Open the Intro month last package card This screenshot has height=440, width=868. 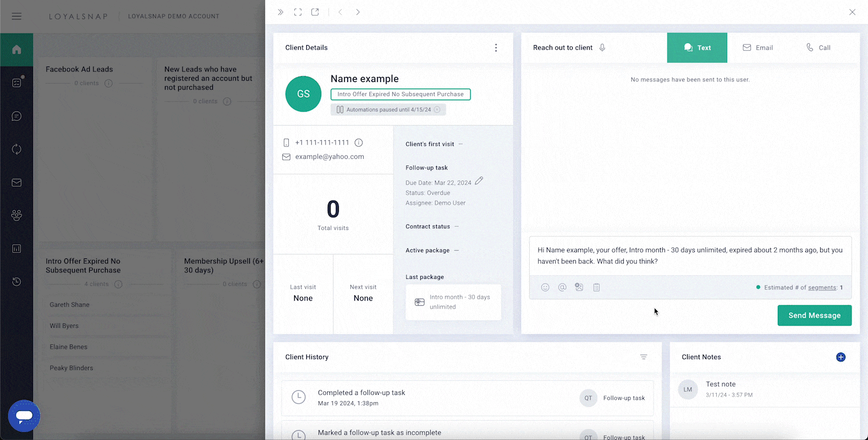[453, 302]
